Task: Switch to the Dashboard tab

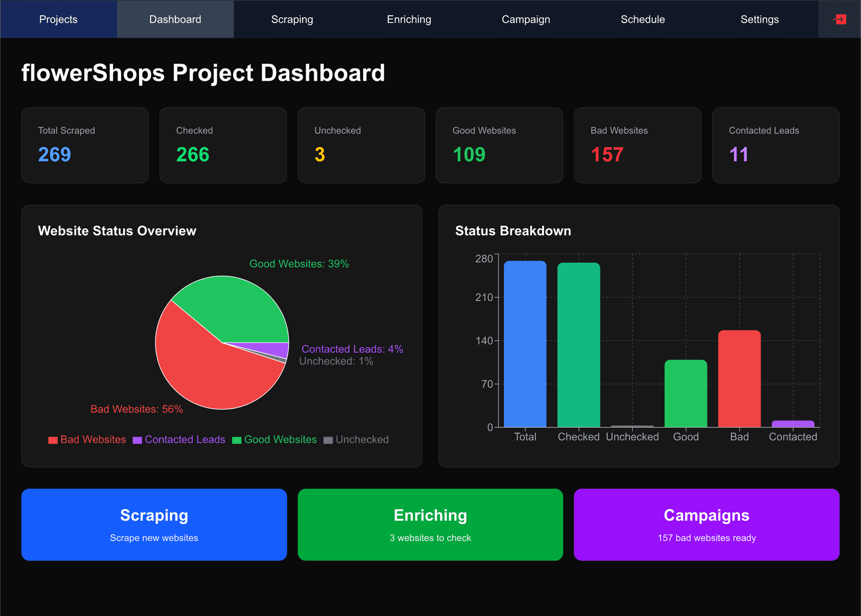Action: tap(175, 19)
